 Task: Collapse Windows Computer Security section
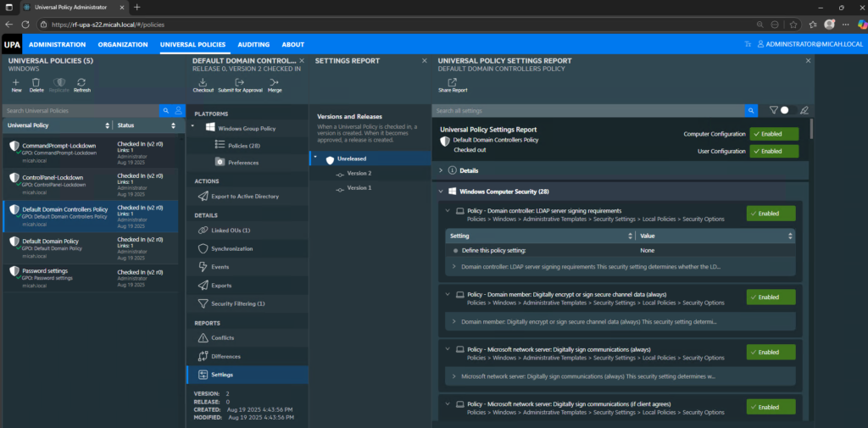(x=441, y=192)
